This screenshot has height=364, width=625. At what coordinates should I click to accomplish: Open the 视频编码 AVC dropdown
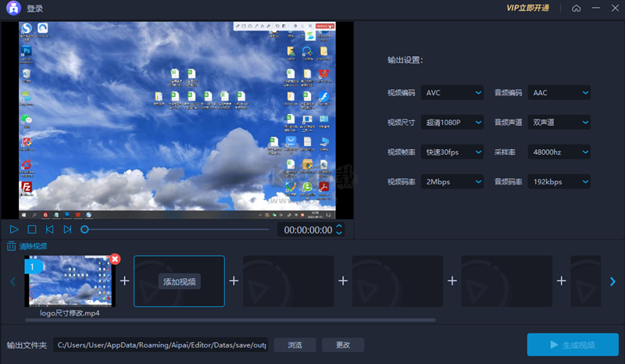click(452, 93)
